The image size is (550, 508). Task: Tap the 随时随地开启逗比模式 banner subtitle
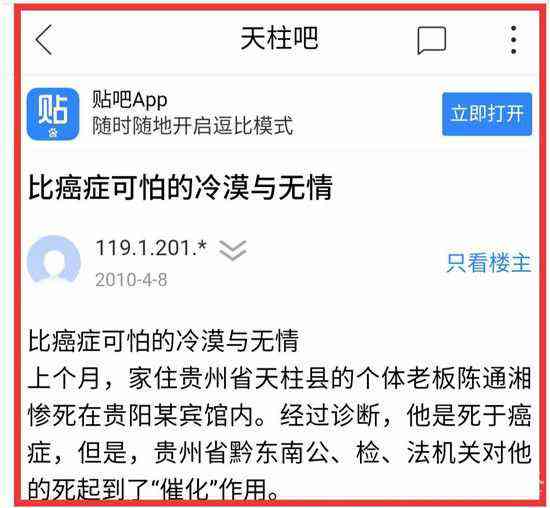pyautogui.click(x=193, y=125)
